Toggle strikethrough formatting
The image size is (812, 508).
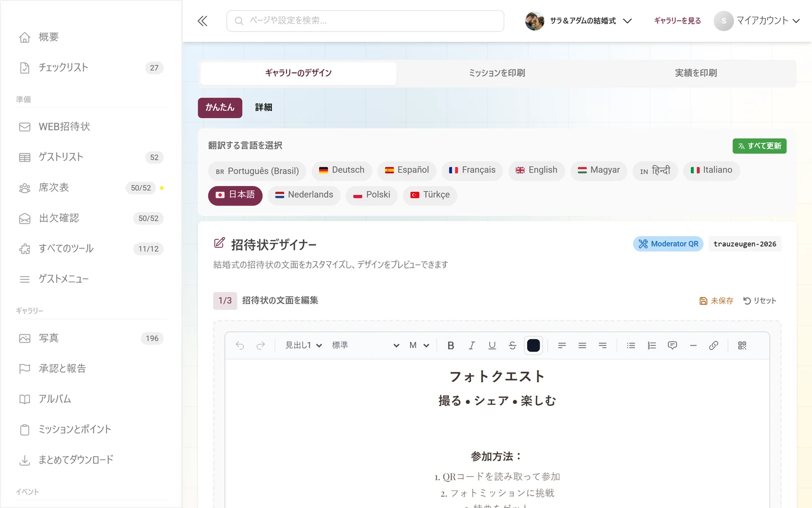pos(512,345)
